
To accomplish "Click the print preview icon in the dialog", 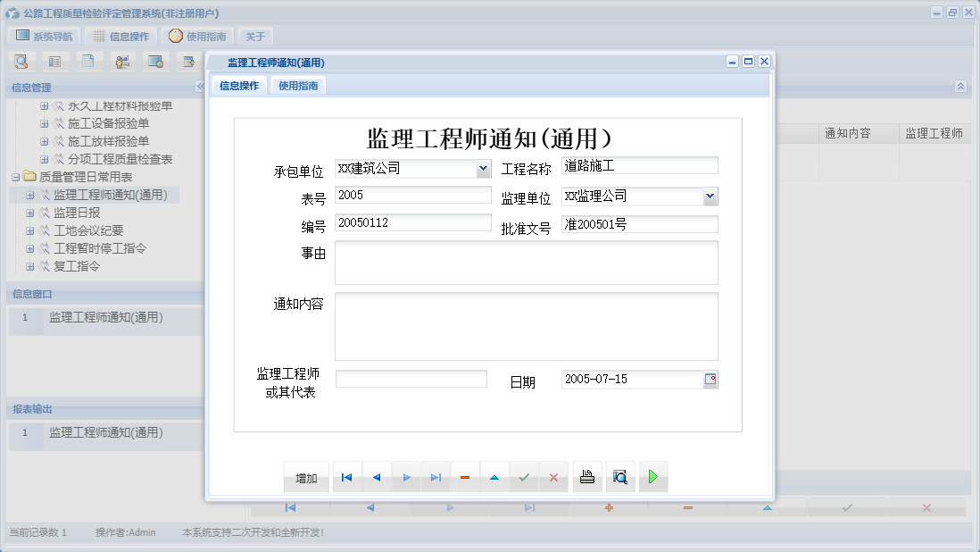I will tap(620, 477).
